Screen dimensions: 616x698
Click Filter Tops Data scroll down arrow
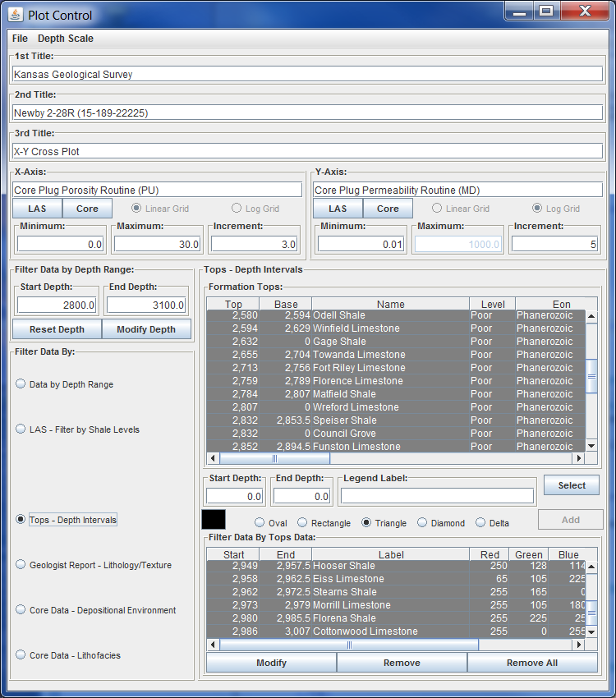pyautogui.click(x=591, y=631)
